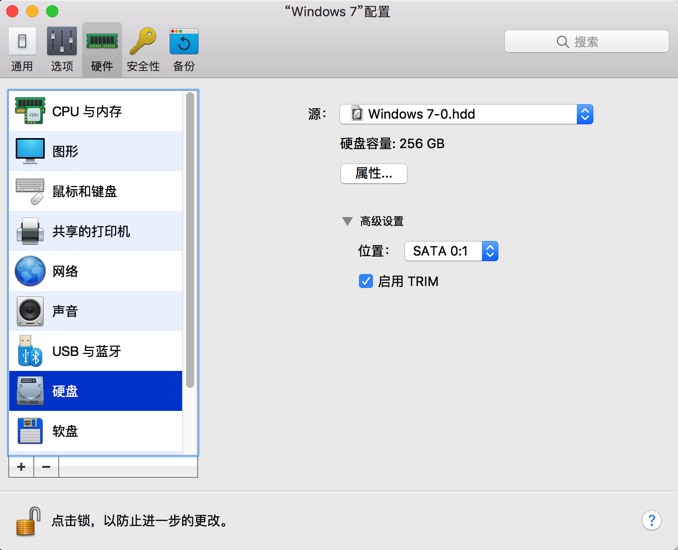Open the 选项 Options sliders icon
Viewport: 678px width, 550px height.
click(x=62, y=42)
